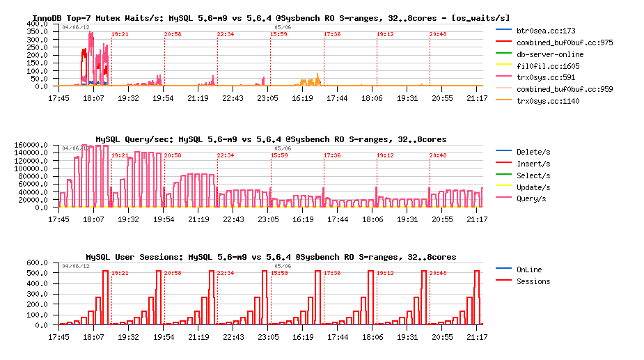Click the 350.0 y-axis value in the Mutex chart
Image resolution: width=644 pixels, height=360 pixels.
tap(37, 31)
